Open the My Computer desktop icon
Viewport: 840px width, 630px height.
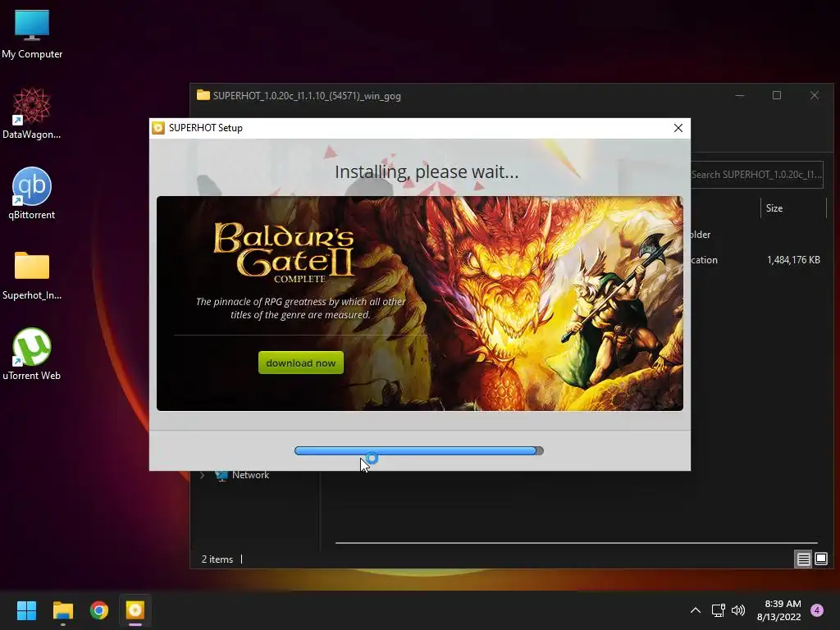tap(32, 33)
